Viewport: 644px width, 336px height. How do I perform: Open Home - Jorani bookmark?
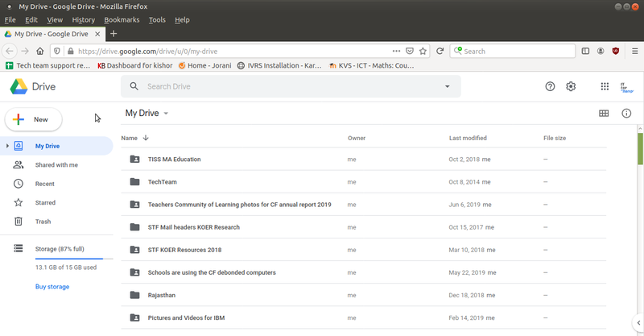coord(205,65)
